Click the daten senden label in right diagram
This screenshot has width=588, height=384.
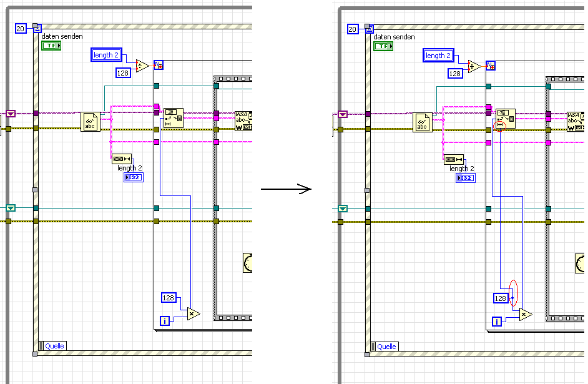394,37
